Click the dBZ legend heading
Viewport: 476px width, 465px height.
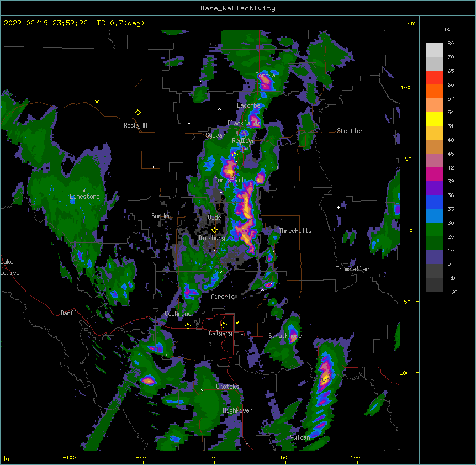[x=447, y=30]
